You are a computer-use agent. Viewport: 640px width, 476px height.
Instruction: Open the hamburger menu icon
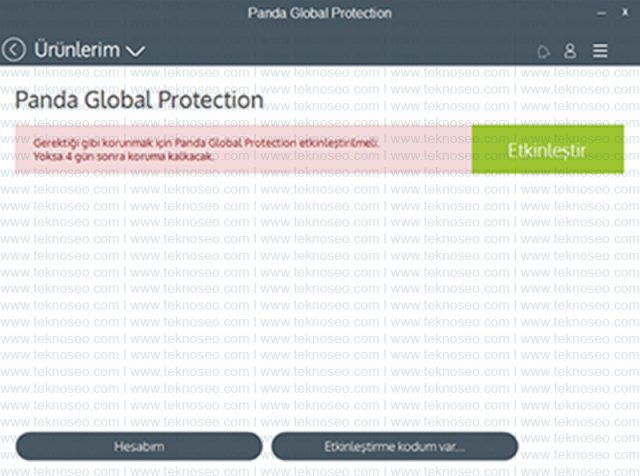[600, 51]
